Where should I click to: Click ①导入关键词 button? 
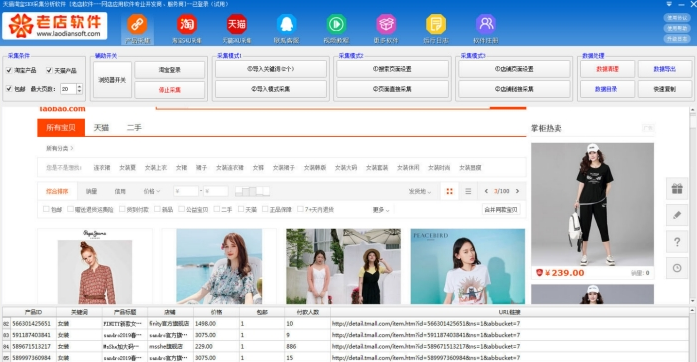(x=271, y=69)
